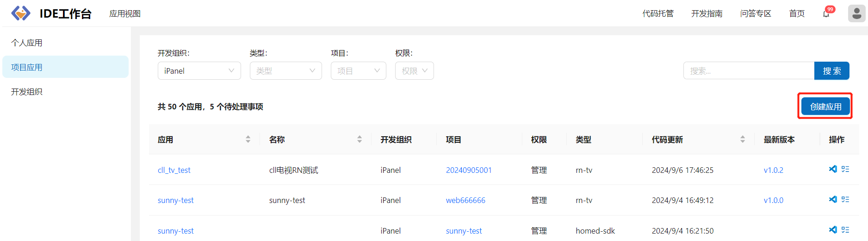Open the cll_tv_test application link

[x=174, y=170]
